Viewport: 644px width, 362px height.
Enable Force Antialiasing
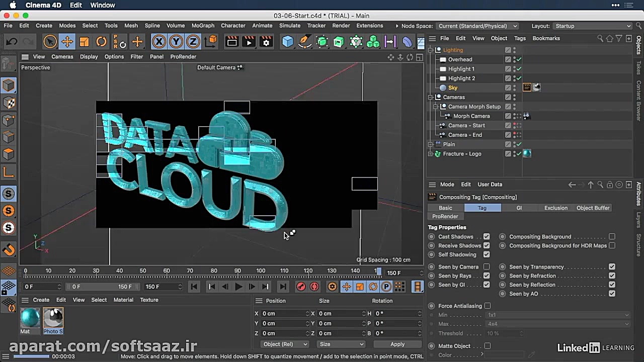click(x=488, y=306)
